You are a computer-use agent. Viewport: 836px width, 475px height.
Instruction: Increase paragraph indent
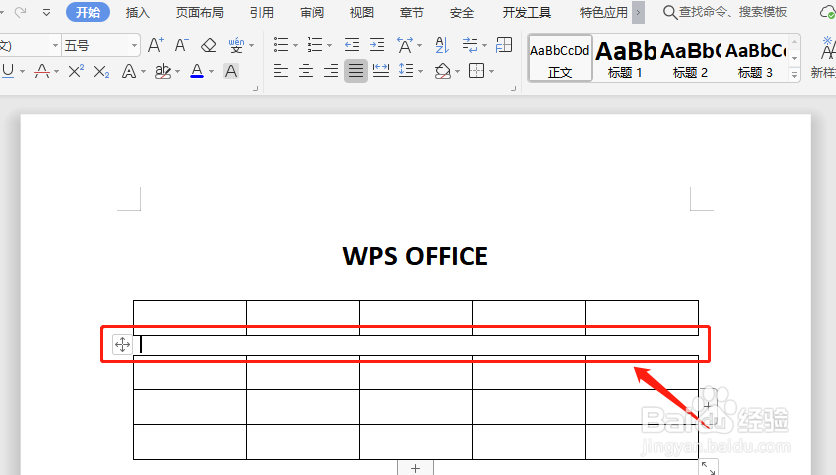click(377, 45)
